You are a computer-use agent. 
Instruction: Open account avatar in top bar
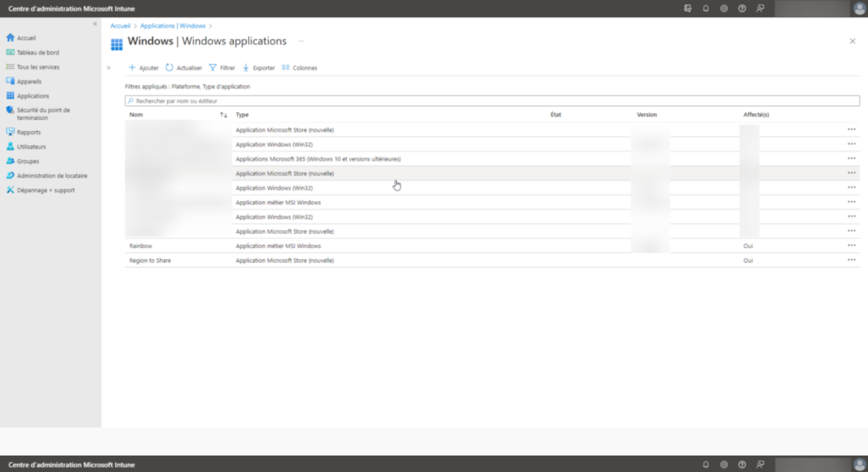(x=859, y=9)
